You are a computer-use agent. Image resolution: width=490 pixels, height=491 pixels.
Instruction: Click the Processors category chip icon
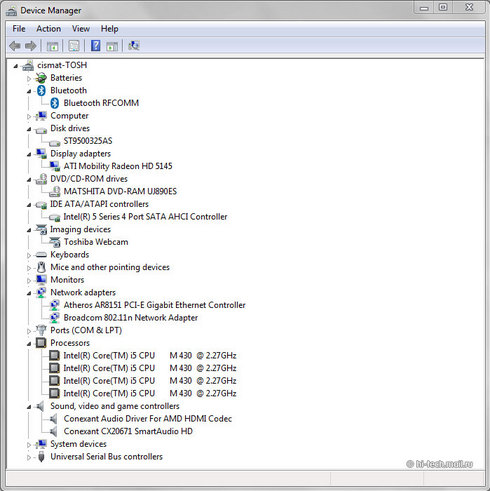tap(41, 343)
